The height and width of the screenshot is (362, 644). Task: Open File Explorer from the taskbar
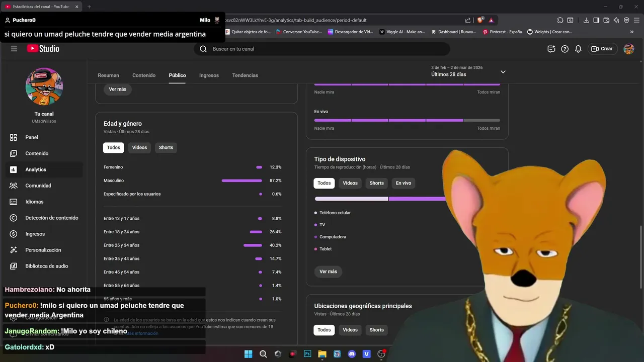pyautogui.click(x=322, y=354)
